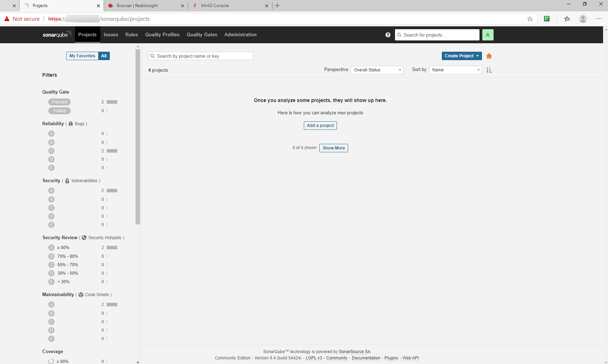Filter Reliability by rating D
Screen dimensions: 608x364
click(51, 159)
